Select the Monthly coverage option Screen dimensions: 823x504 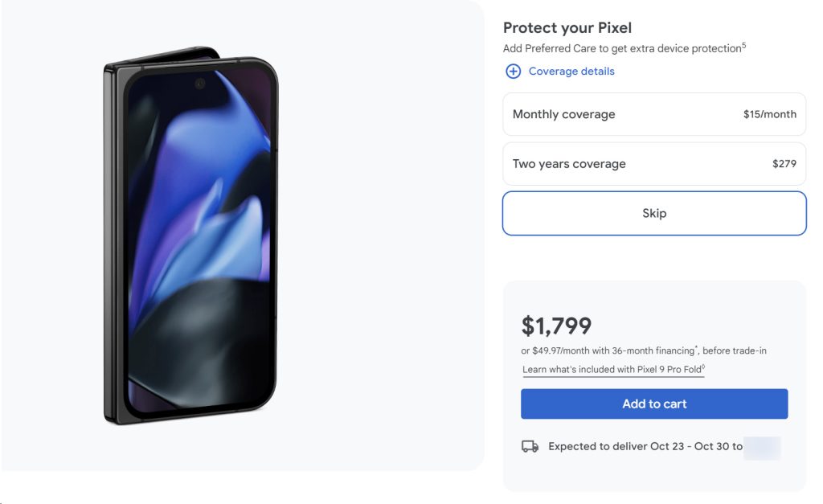(653, 114)
